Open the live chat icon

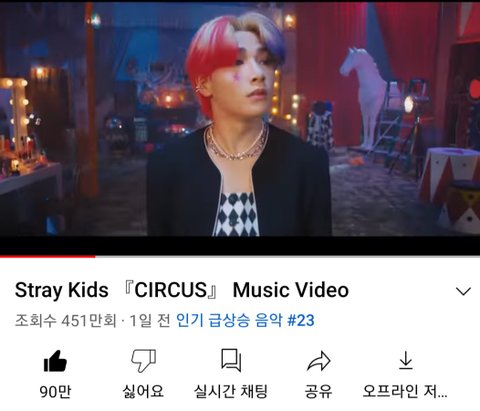coord(231,360)
